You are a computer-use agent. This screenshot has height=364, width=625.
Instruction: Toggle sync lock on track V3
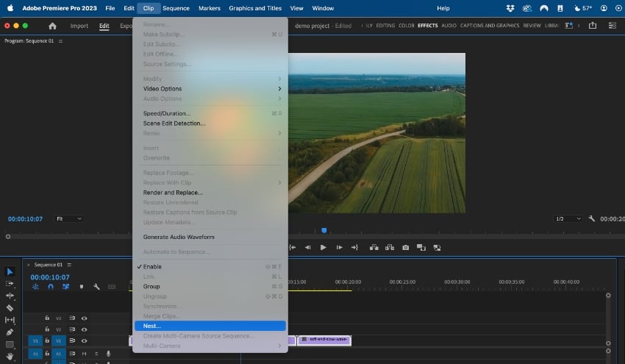(x=72, y=318)
